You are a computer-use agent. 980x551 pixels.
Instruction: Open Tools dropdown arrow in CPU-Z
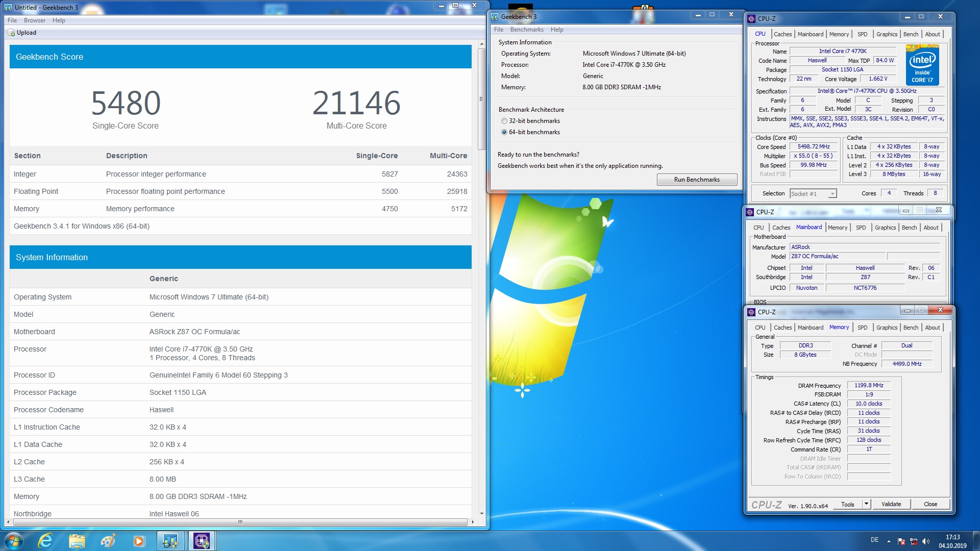click(866, 504)
